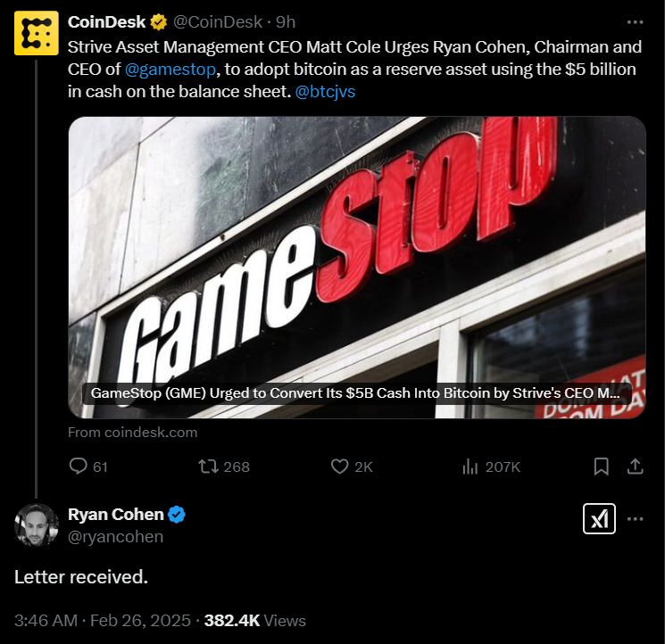Click the Ryan Cohen display name
The image size is (665, 644).
pos(116,515)
